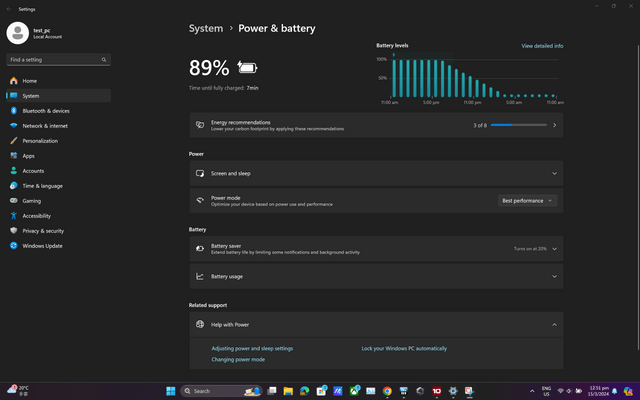Open Task View from the taskbar
This screenshot has height=400, width=640.
click(271, 391)
